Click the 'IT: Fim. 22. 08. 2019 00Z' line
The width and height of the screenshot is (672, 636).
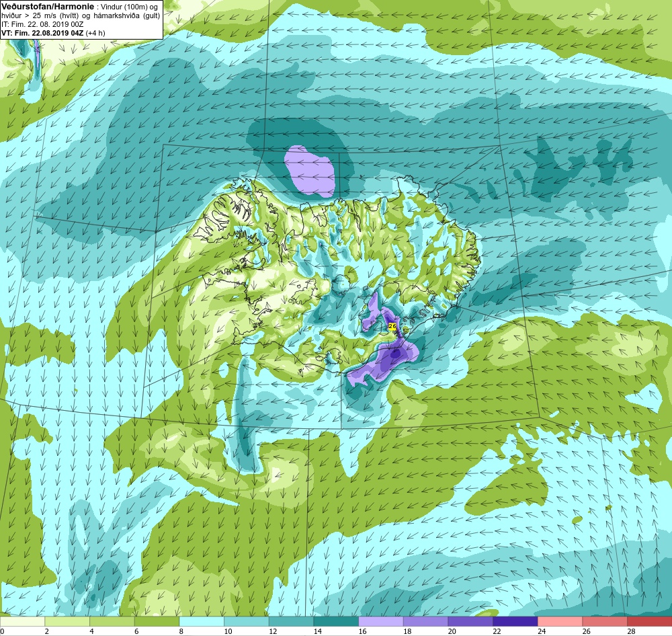pyautogui.click(x=42, y=24)
